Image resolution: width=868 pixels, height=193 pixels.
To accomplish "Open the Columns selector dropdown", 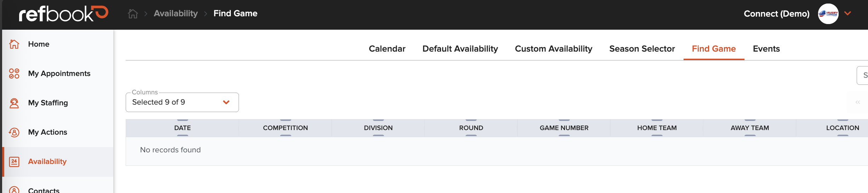I will coord(182,102).
